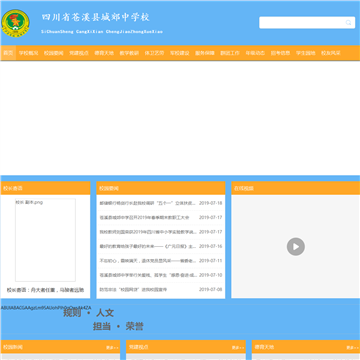
Task: Open the 学校概况 nav item
Action: coord(29,53)
